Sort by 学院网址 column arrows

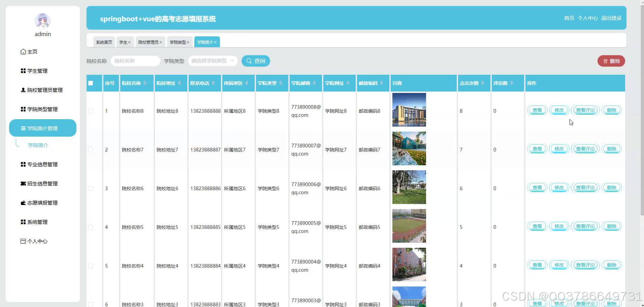pyautogui.click(x=348, y=83)
